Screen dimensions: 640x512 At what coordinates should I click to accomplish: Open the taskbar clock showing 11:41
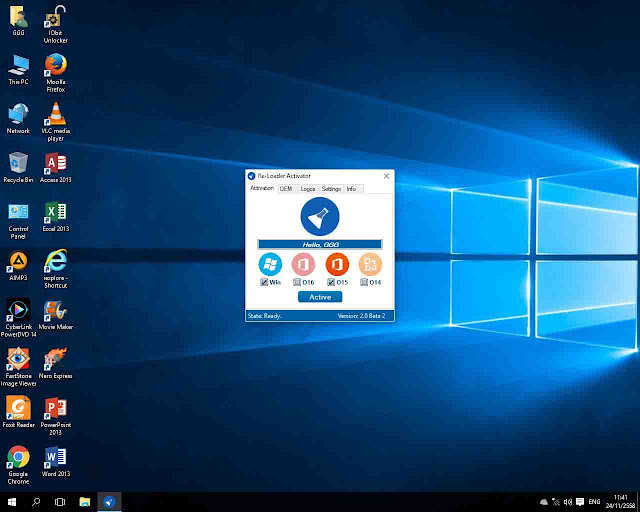pyautogui.click(x=620, y=502)
